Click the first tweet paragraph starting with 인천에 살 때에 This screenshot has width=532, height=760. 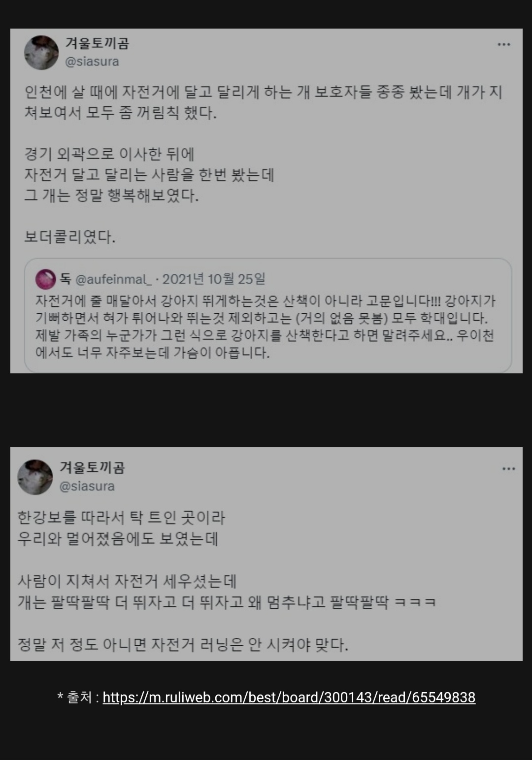tap(263, 102)
